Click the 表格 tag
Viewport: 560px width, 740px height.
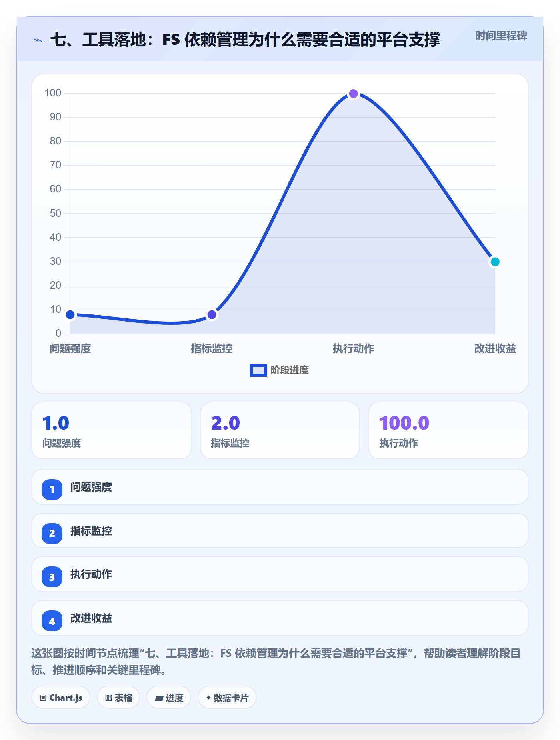[x=118, y=698]
